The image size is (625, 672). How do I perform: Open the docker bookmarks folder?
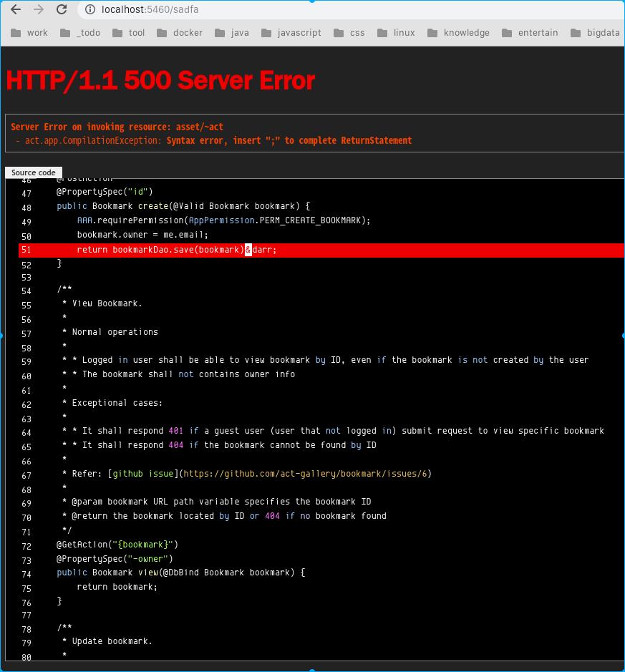(180, 33)
